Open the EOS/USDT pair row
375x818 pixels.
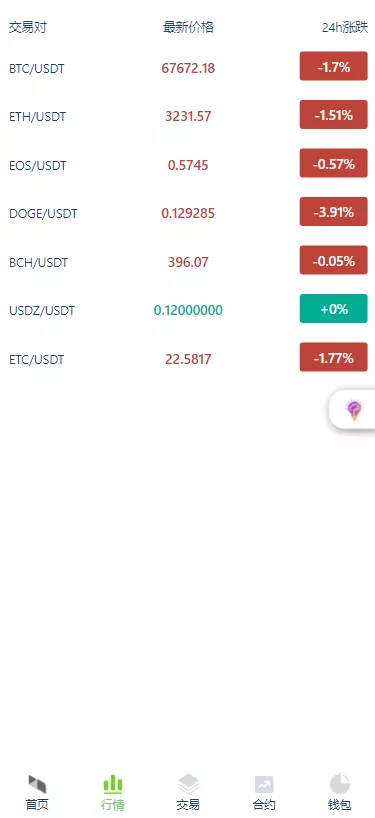(x=187, y=165)
